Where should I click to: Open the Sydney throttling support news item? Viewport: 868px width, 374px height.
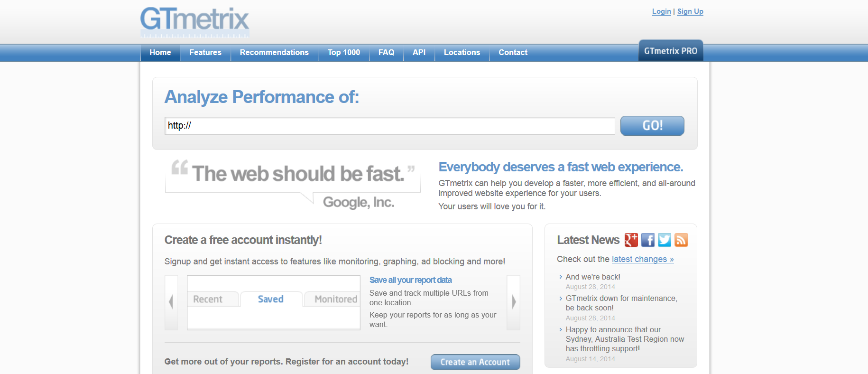625,339
